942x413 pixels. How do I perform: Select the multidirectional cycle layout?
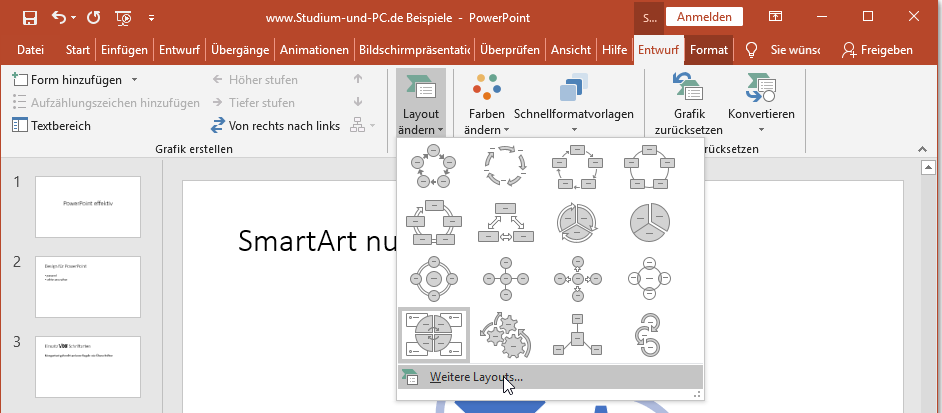pos(505,222)
